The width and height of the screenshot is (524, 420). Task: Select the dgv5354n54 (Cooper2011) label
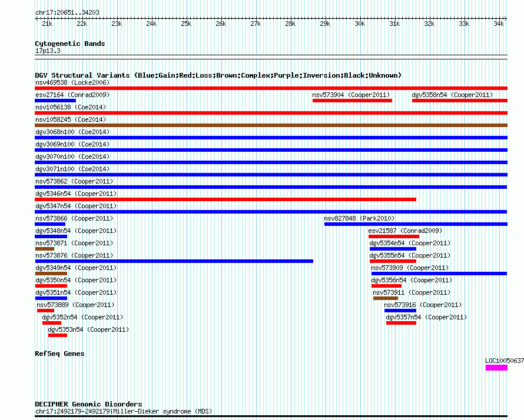pyautogui.click(x=410, y=243)
